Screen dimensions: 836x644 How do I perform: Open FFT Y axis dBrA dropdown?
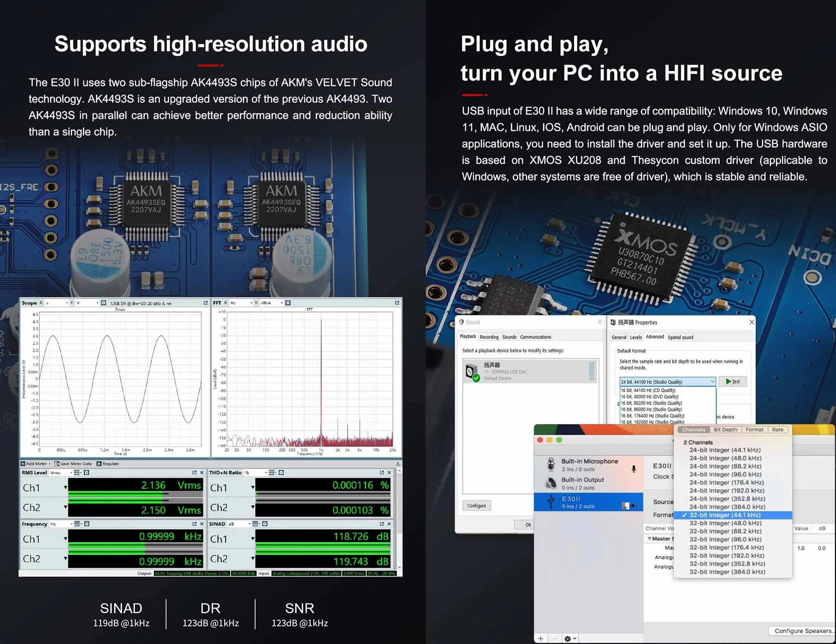(x=272, y=303)
